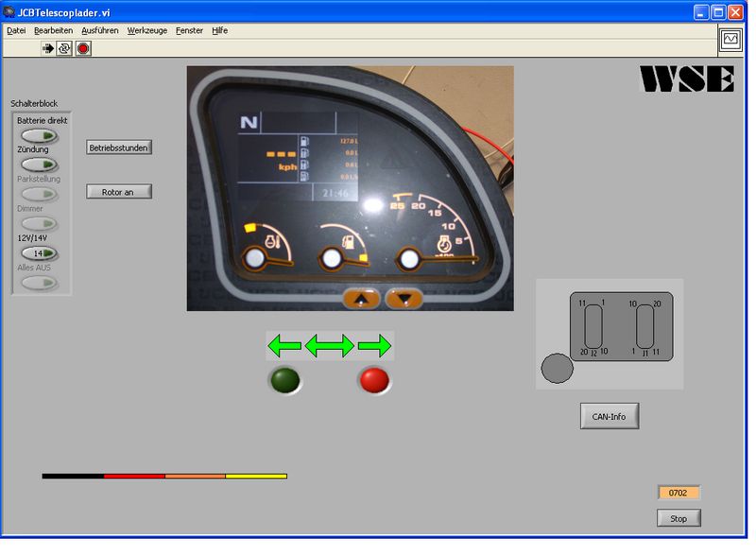Click the green double-headed arrow indicator

[330, 346]
